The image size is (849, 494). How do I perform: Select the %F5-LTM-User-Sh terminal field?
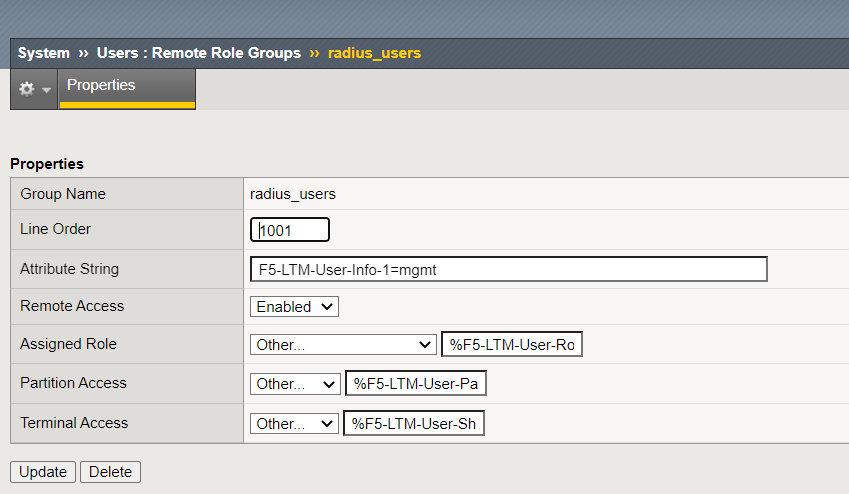pos(413,424)
